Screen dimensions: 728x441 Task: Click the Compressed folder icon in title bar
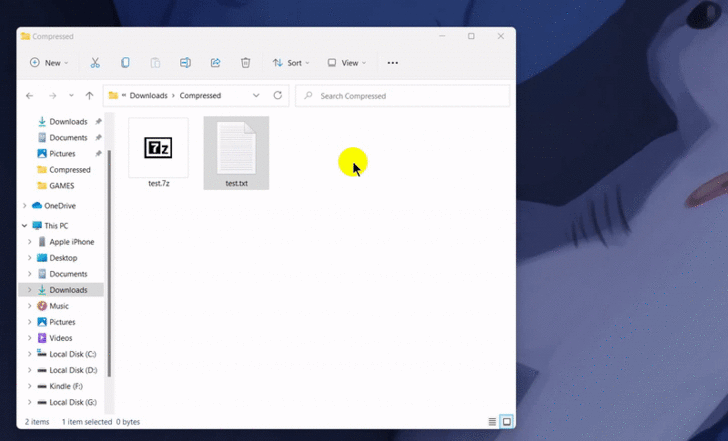pos(26,36)
